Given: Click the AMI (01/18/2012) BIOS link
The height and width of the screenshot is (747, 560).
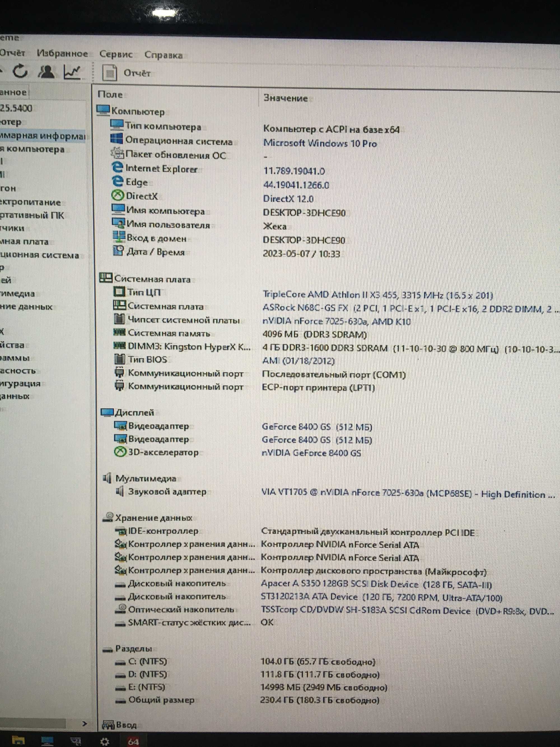Looking at the screenshot, I should point(298,361).
